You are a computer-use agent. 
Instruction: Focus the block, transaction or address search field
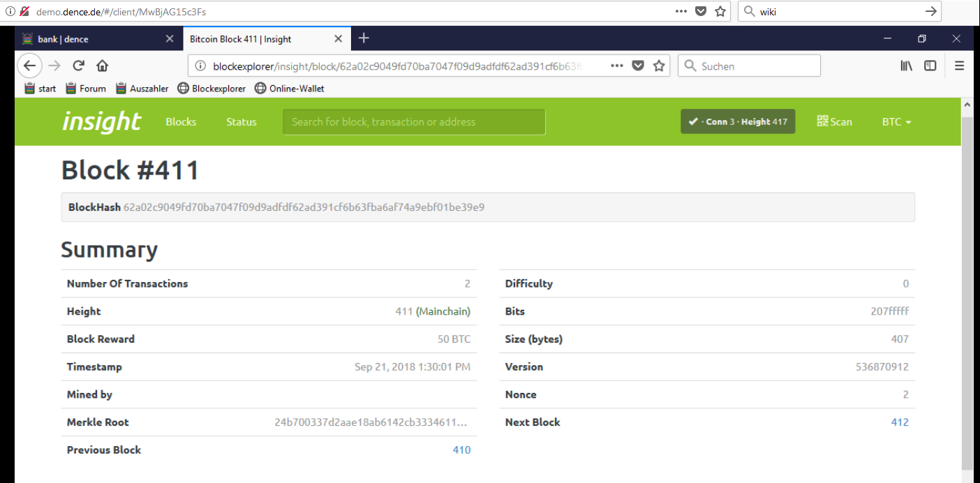click(x=414, y=121)
